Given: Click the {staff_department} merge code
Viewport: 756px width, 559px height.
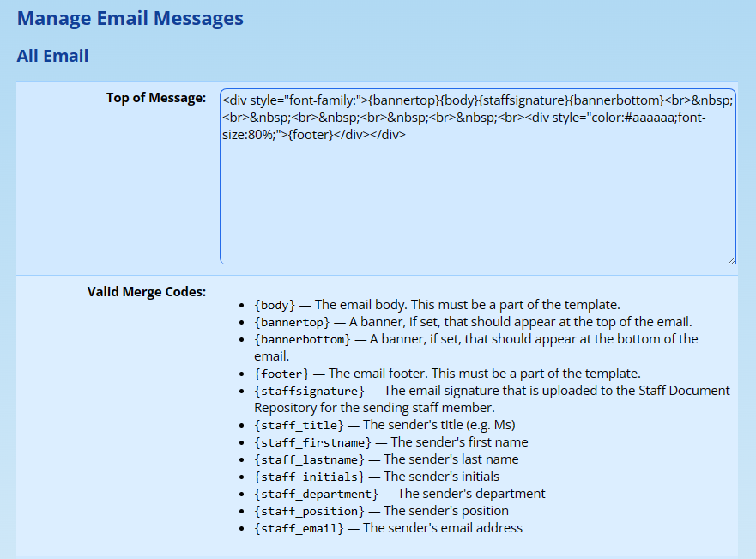Looking at the screenshot, I should [316, 494].
